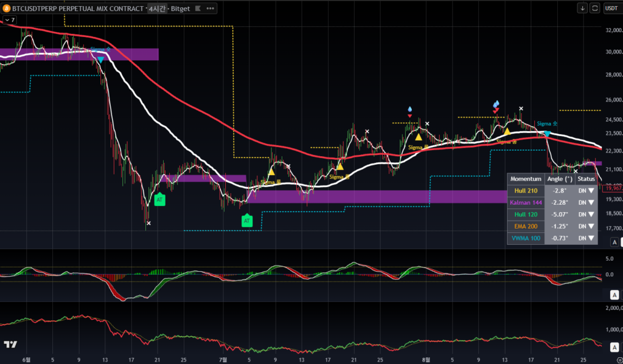Toggle auto-scale A button on main price pane
623x364 pixels.
(614, 242)
